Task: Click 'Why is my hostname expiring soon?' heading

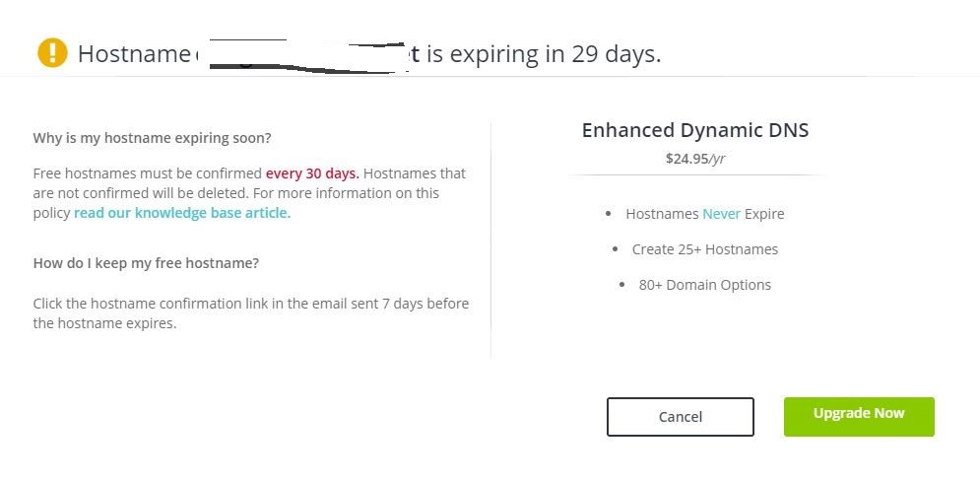Action: click(x=152, y=138)
